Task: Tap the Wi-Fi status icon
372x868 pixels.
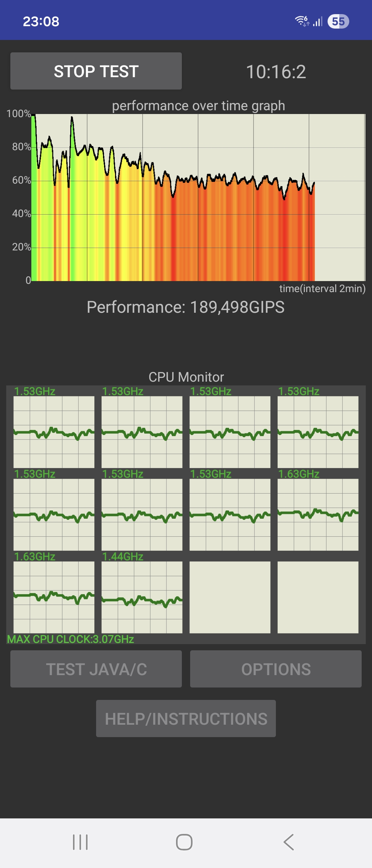Action: [302, 21]
